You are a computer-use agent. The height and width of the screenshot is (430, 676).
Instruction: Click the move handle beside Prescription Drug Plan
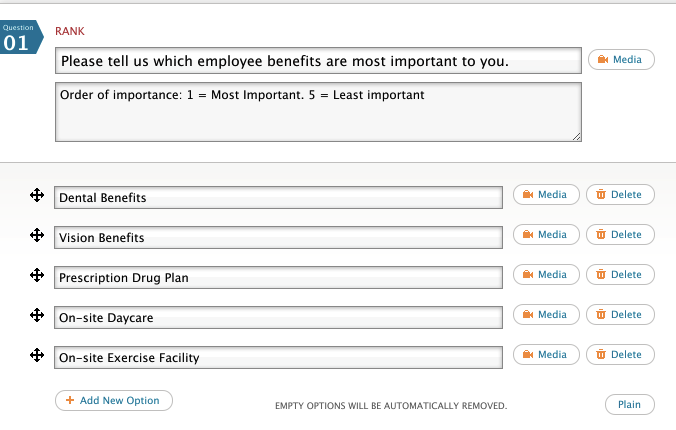36,275
